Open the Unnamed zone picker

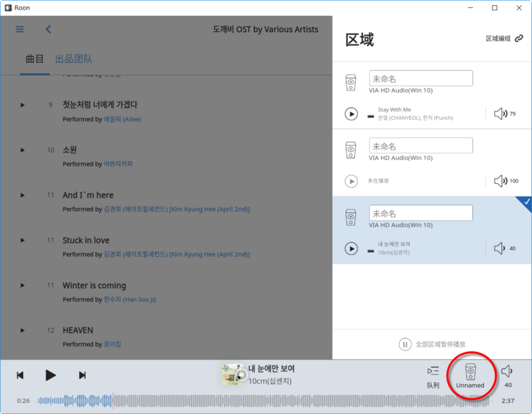tap(471, 376)
